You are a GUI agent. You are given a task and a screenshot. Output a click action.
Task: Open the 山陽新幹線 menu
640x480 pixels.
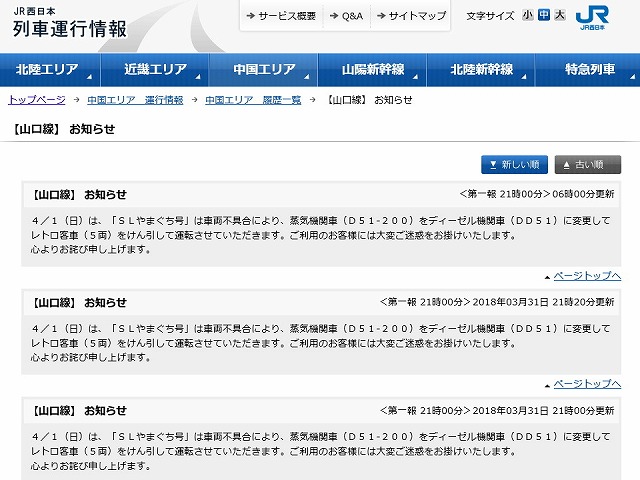[x=372, y=70]
